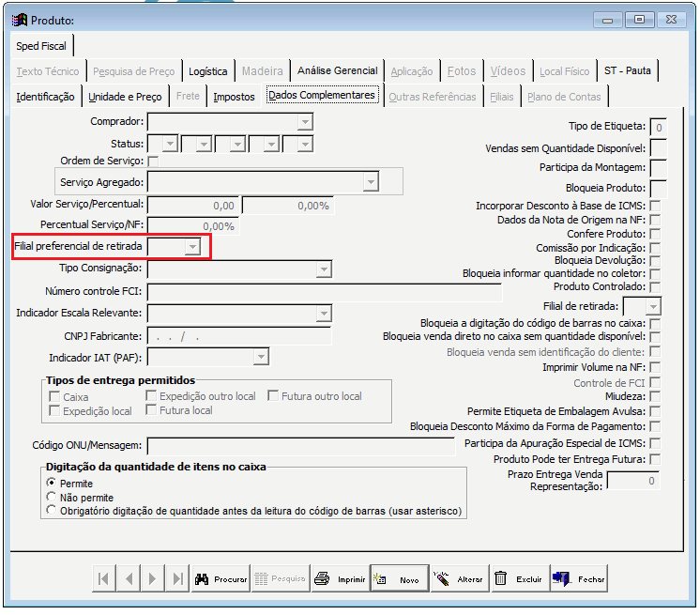
Task: Go to previous record arrow
Action: tap(129, 578)
